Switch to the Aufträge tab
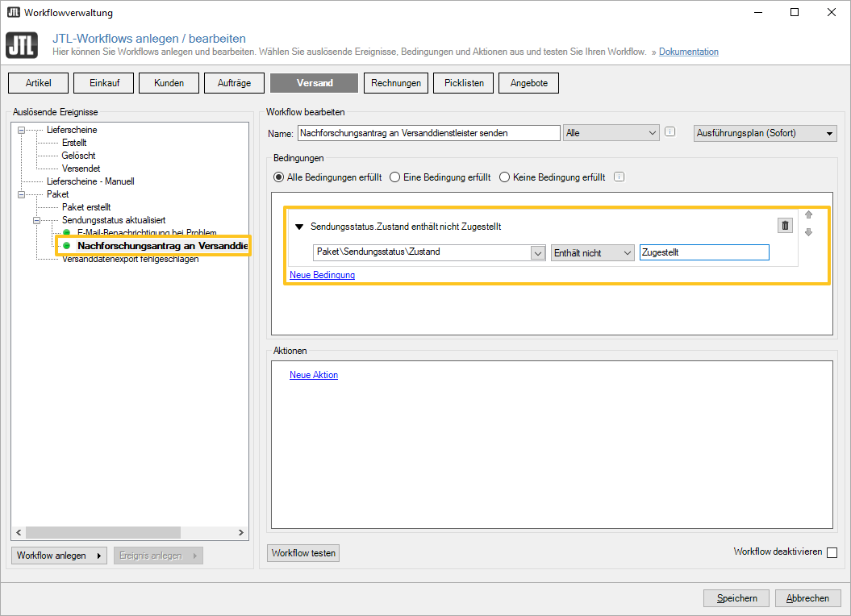The height and width of the screenshot is (616, 851). [235, 83]
